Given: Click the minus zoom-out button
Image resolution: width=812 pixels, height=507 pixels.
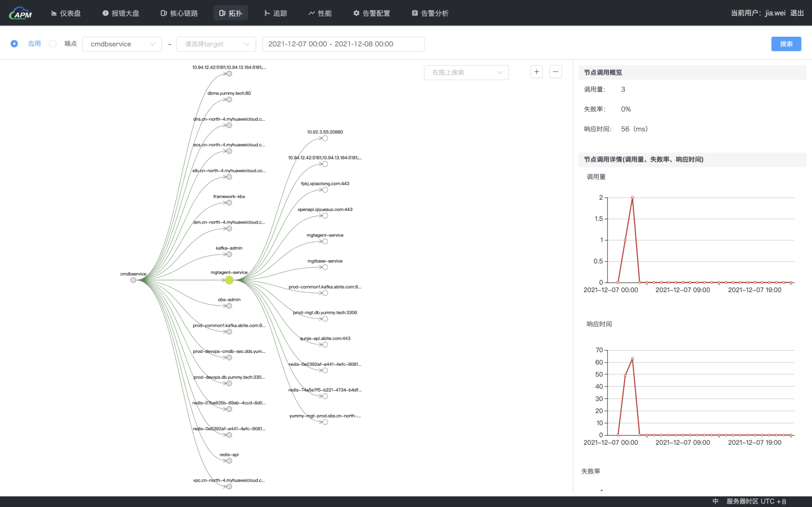Looking at the screenshot, I should click(x=555, y=71).
